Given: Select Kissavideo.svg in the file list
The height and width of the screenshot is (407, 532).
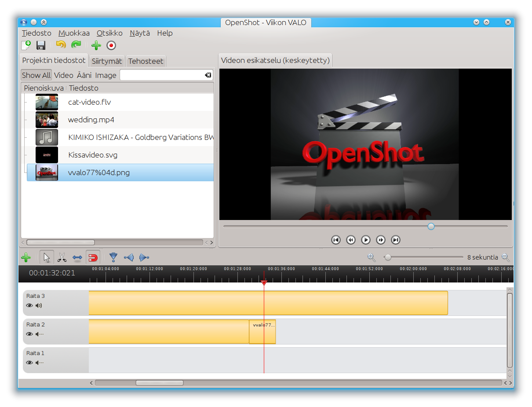Looking at the screenshot, I should pyautogui.click(x=120, y=155).
